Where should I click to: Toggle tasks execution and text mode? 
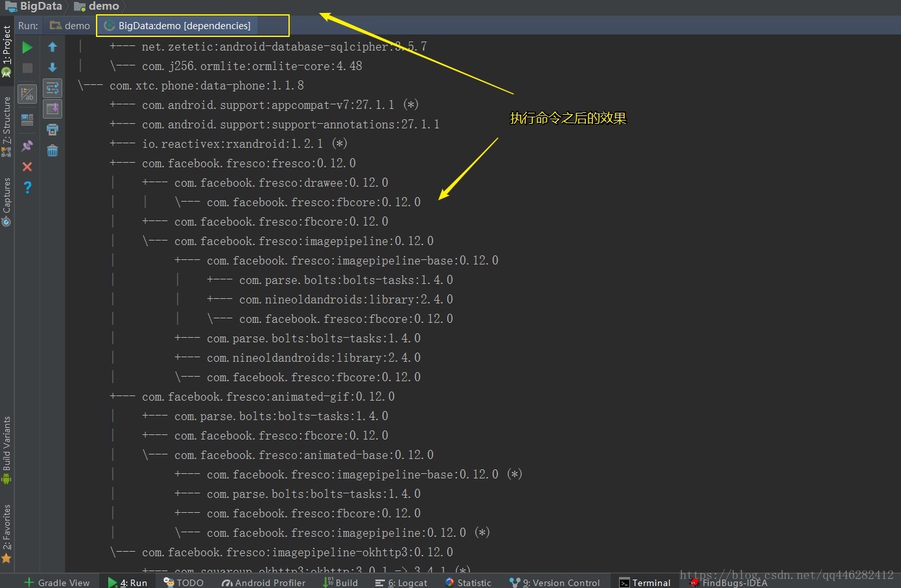coord(27,94)
